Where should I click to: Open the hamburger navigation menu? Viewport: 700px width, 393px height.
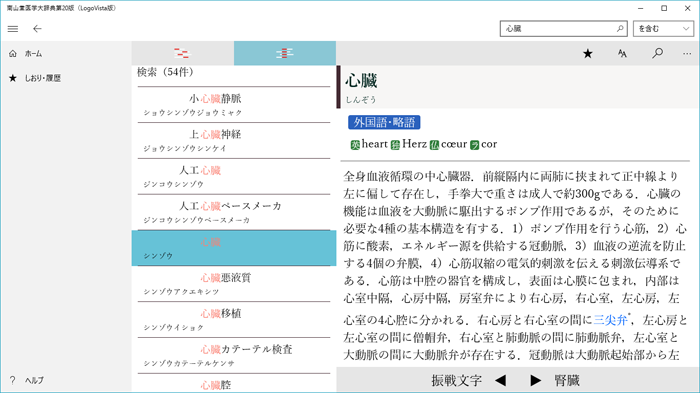coord(13,29)
